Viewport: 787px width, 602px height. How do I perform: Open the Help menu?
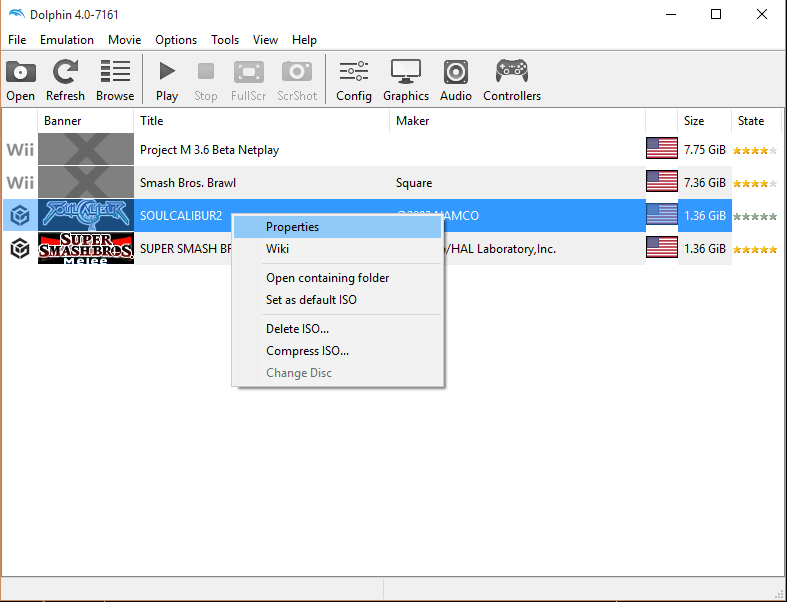coord(304,40)
